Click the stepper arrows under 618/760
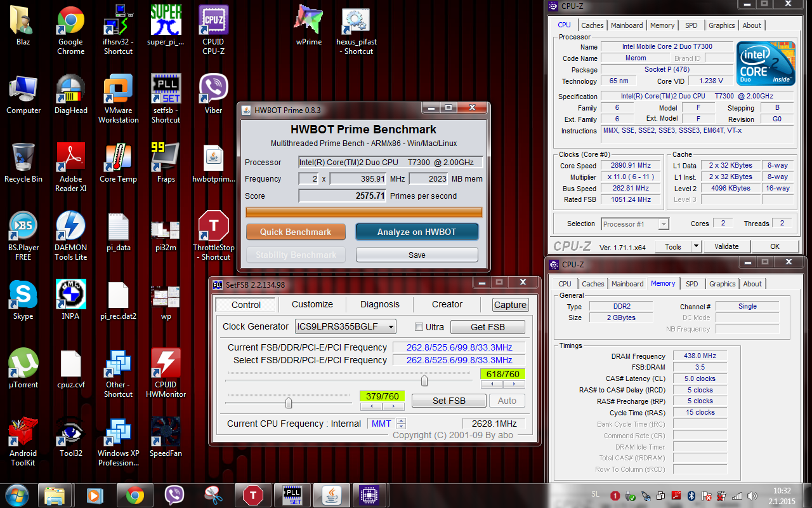This screenshot has height=508, width=812. [502, 384]
